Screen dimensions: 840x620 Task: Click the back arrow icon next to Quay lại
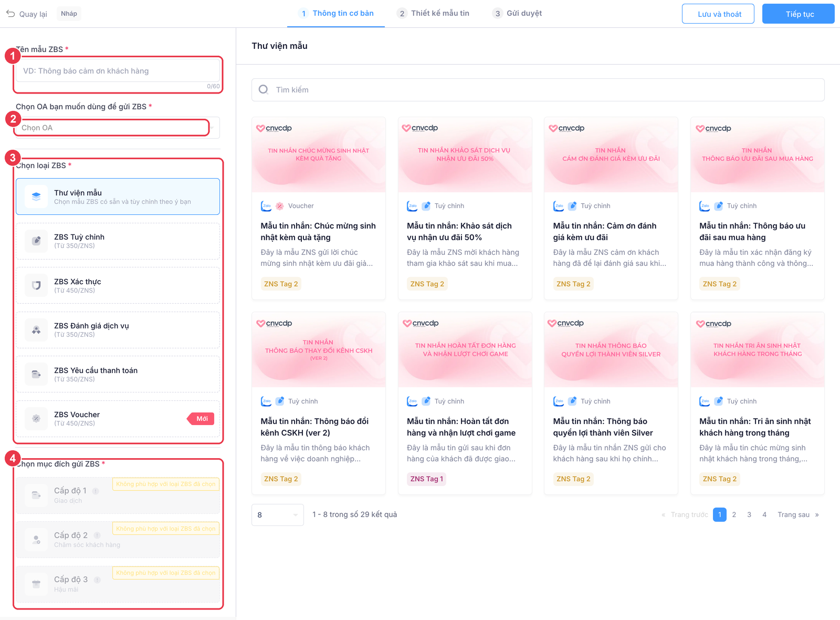(10, 14)
